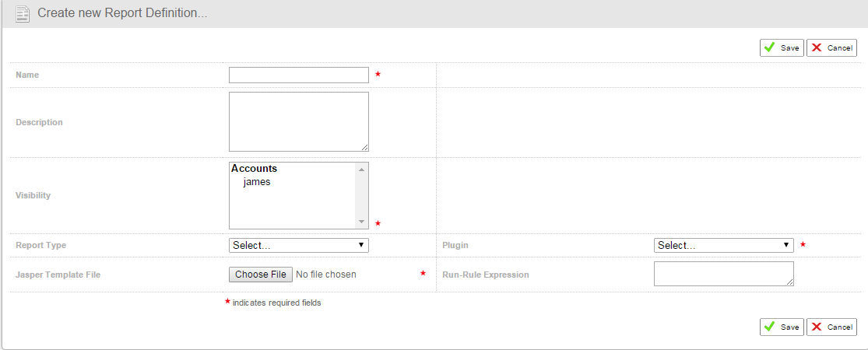Click the 'Create new Report Definition' title
Image resolution: width=868 pixels, height=350 pixels.
pyautogui.click(x=122, y=14)
